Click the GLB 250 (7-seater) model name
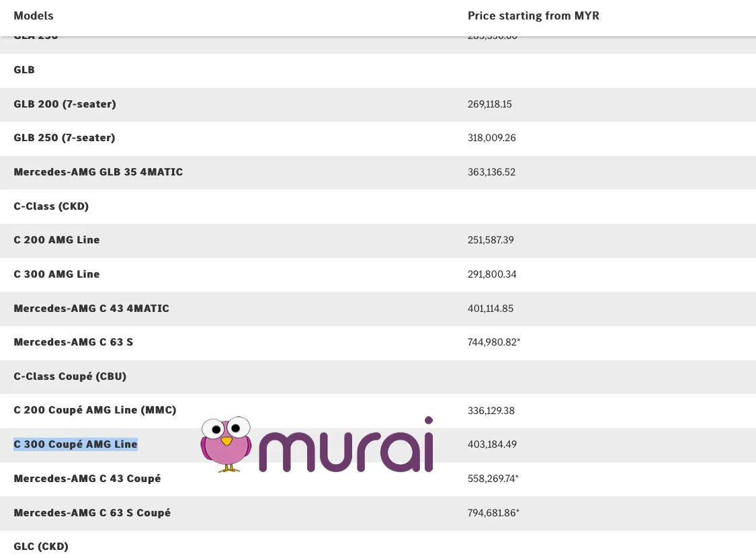This screenshot has height=558, width=756. pyautogui.click(x=65, y=138)
